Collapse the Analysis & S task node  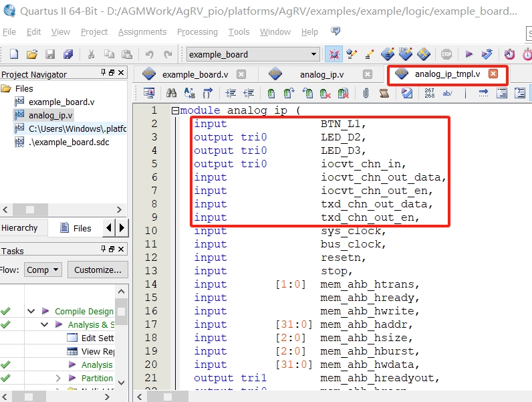[x=45, y=324]
